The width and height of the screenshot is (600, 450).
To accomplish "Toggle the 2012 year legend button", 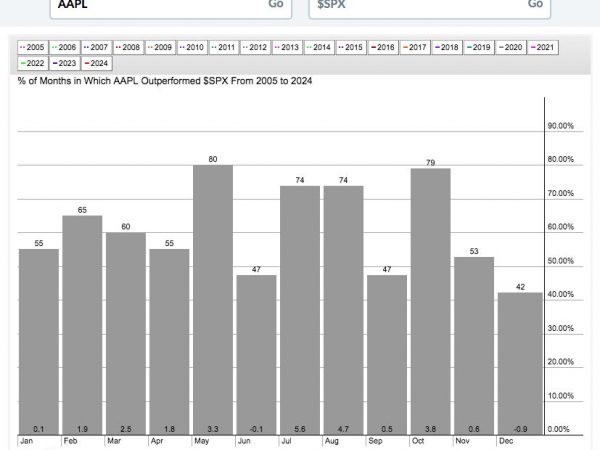I will pyautogui.click(x=256, y=47).
